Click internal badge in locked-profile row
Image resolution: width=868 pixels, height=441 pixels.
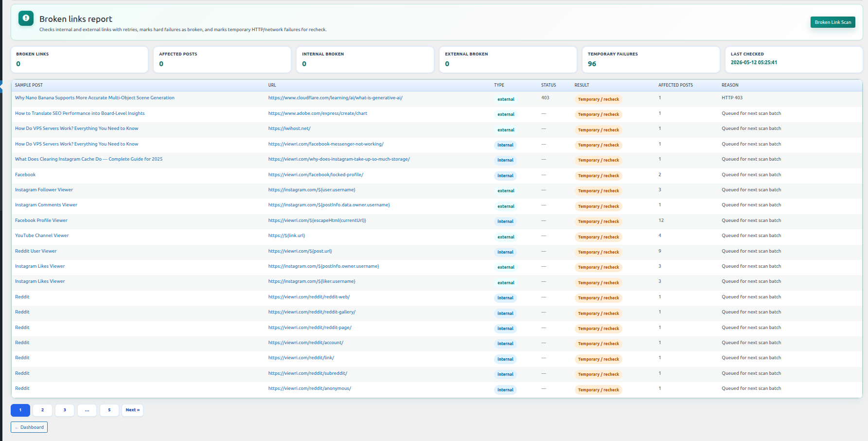click(505, 176)
